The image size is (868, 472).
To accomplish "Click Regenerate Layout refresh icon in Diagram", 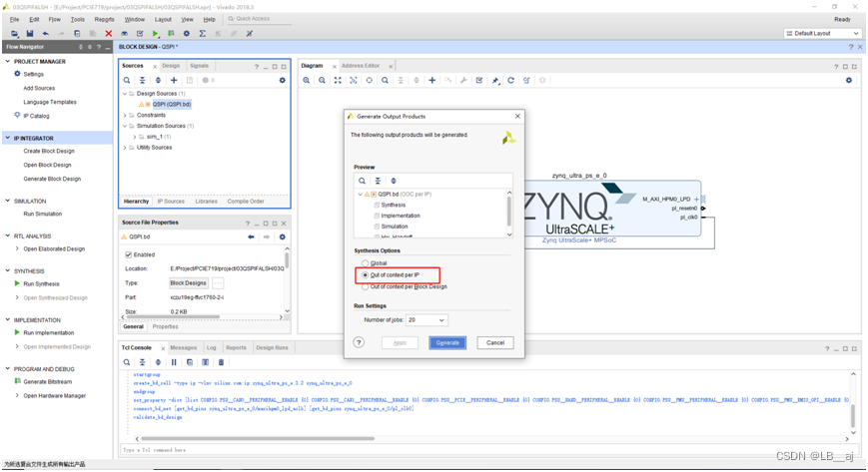I will (511, 80).
